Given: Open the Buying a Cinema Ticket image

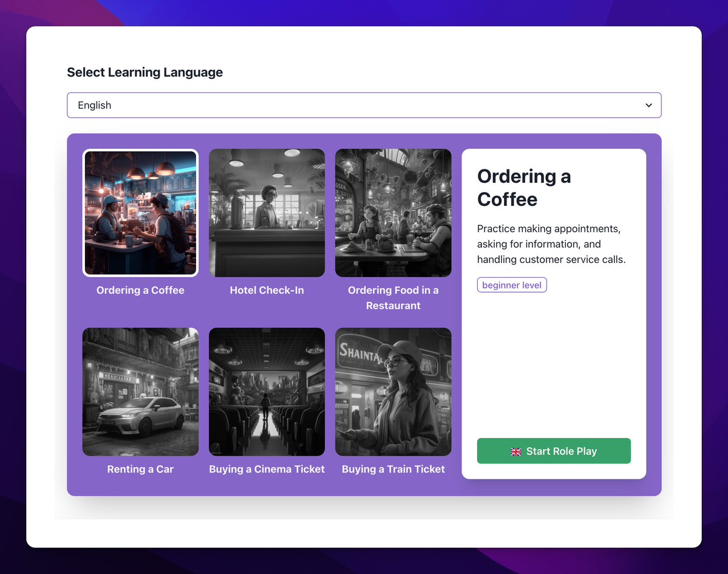Looking at the screenshot, I should tap(267, 392).
